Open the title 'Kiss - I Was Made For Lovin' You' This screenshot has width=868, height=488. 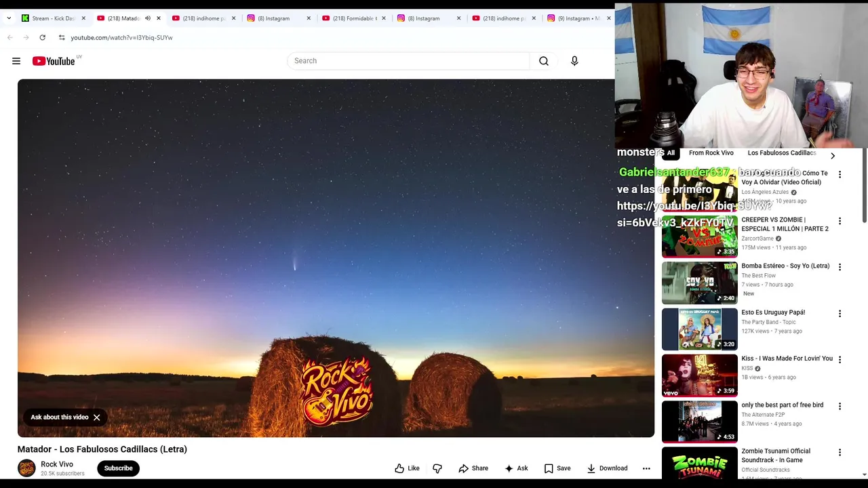click(787, 359)
